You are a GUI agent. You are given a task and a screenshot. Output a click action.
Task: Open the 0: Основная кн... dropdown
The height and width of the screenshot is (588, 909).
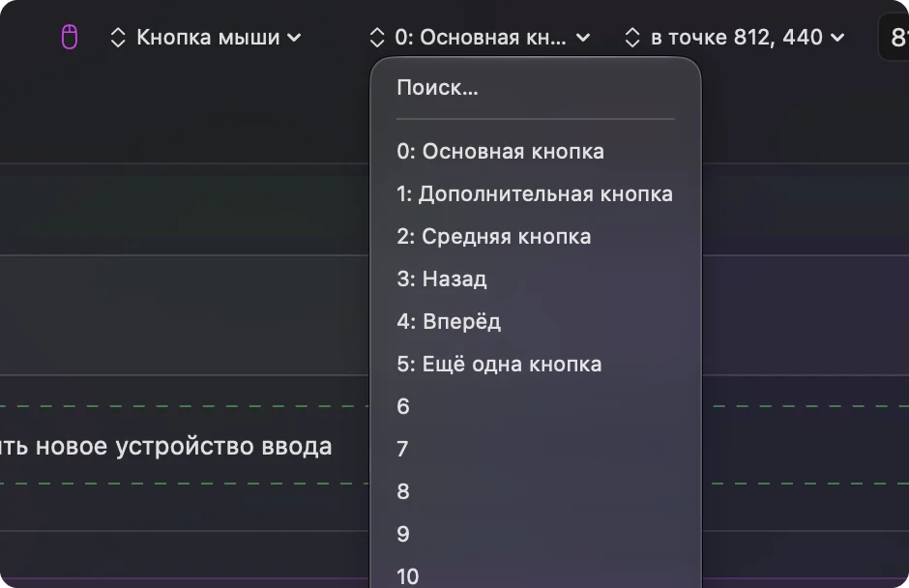(x=480, y=38)
